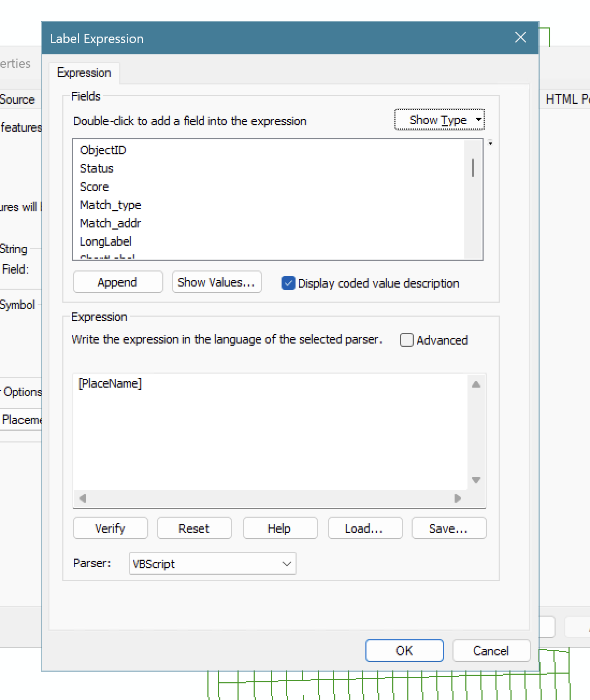Confirm with the OK button
590x700 pixels.
(x=404, y=651)
